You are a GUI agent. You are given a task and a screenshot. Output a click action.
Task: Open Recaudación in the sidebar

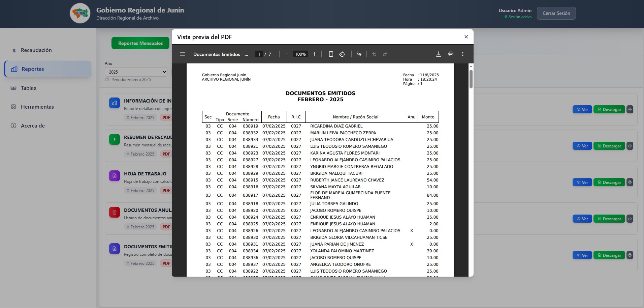47,50
